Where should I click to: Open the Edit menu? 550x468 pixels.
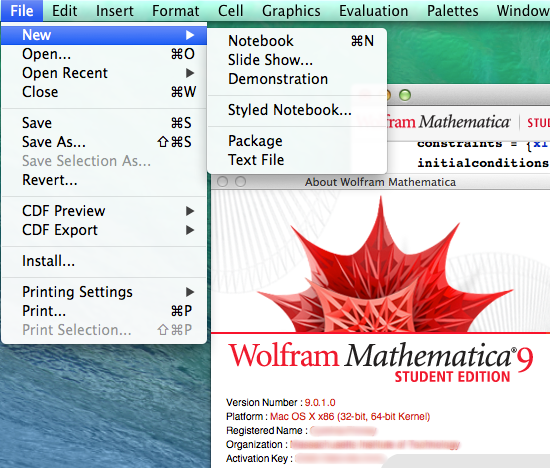(x=65, y=11)
